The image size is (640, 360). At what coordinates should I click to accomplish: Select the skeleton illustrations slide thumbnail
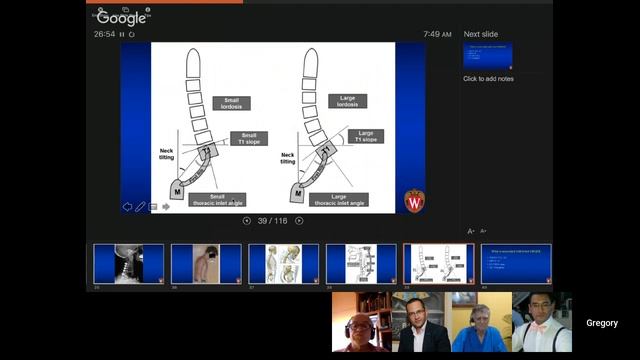tap(284, 264)
